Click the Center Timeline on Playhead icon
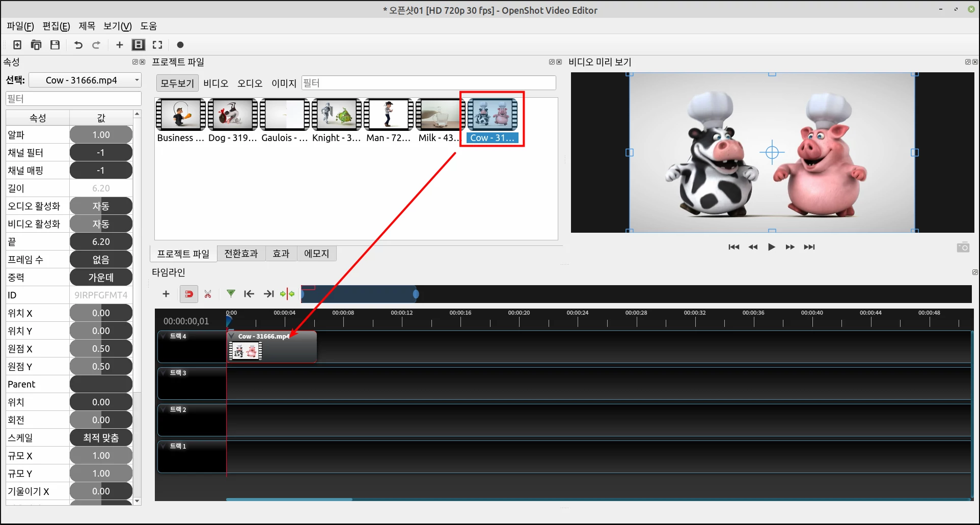 tap(287, 294)
